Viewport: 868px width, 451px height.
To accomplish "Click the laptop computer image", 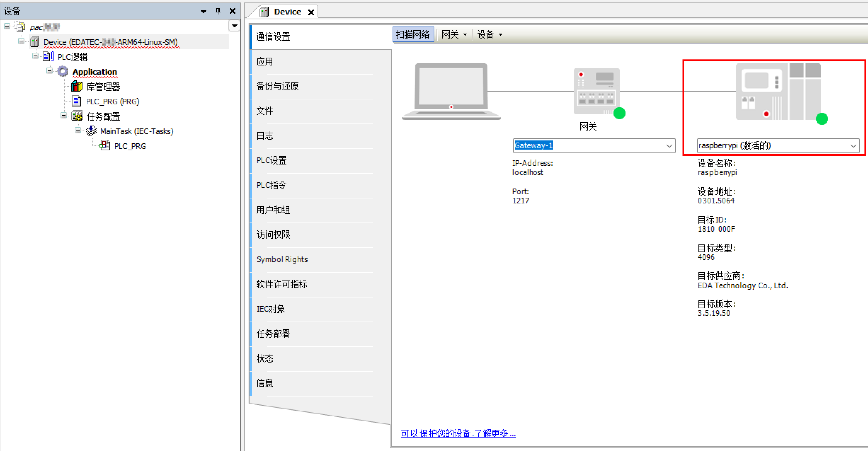I will [451, 92].
